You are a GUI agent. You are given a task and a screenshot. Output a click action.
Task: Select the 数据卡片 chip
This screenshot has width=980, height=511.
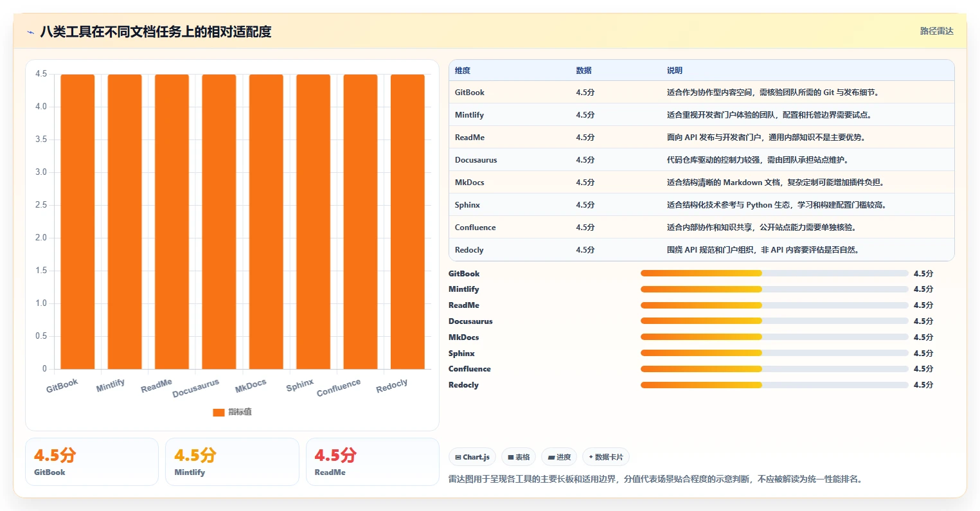tap(606, 457)
